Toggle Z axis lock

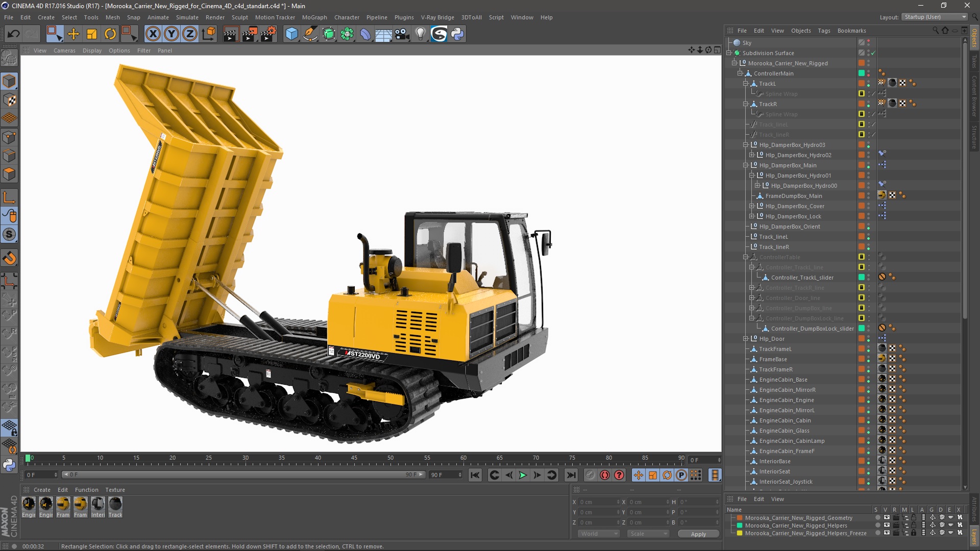click(x=190, y=34)
